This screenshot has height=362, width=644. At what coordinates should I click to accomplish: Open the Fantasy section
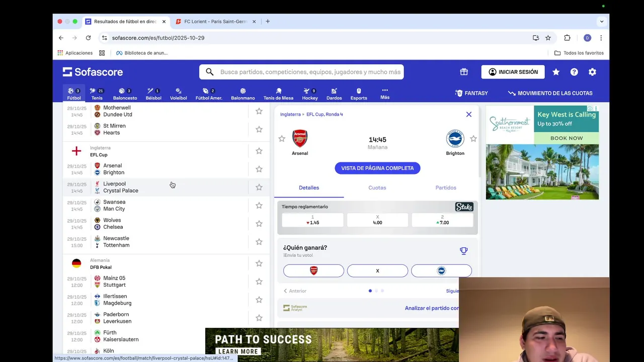click(x=471, y=93)
